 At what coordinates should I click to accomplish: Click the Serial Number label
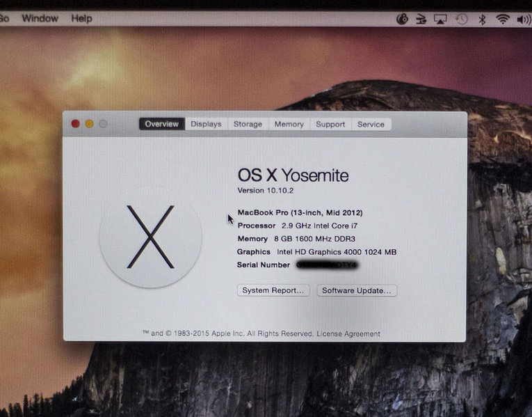tap(264, 265)
